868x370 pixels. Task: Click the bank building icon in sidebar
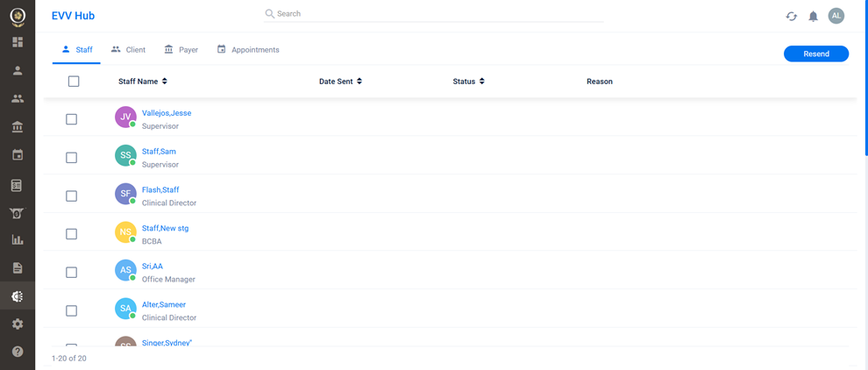[18, 127]
